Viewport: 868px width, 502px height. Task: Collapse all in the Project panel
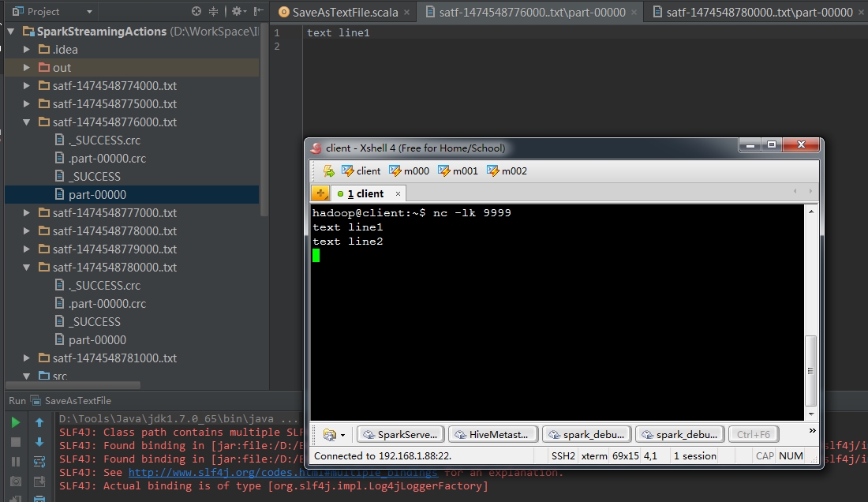coord(213,11)
